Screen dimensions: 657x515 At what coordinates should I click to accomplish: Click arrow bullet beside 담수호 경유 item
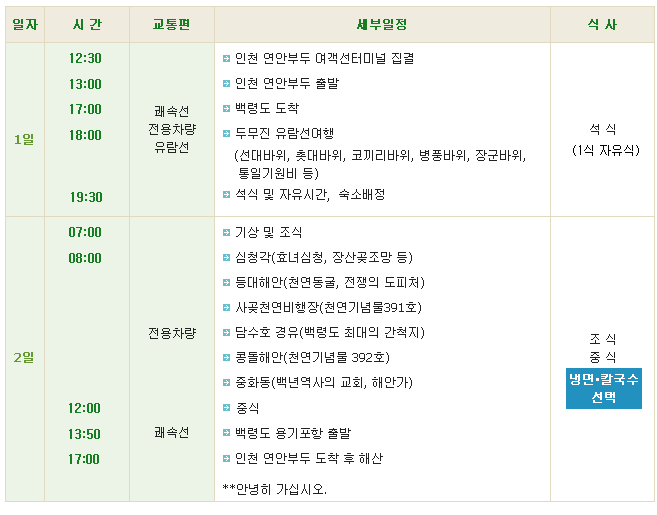[x=226, y=333]
